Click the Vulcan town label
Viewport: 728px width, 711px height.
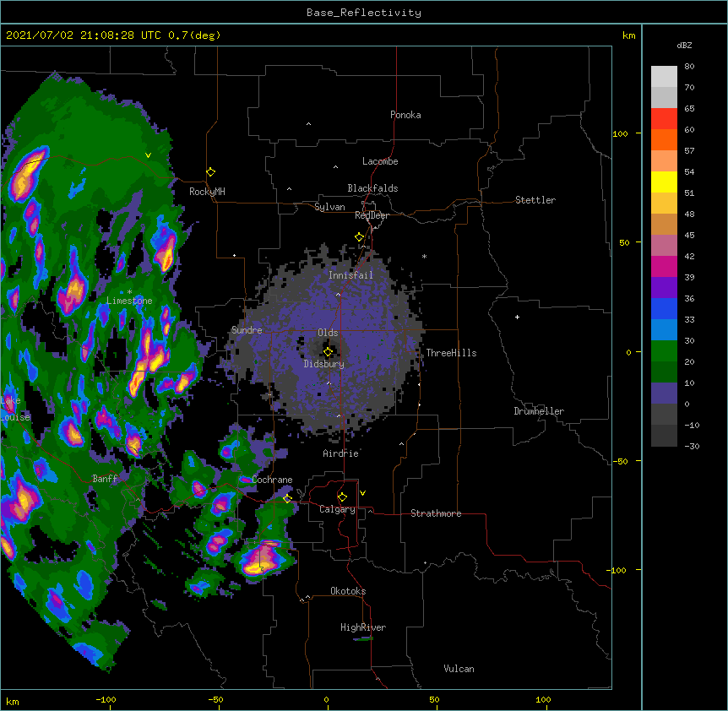point(459,669)
